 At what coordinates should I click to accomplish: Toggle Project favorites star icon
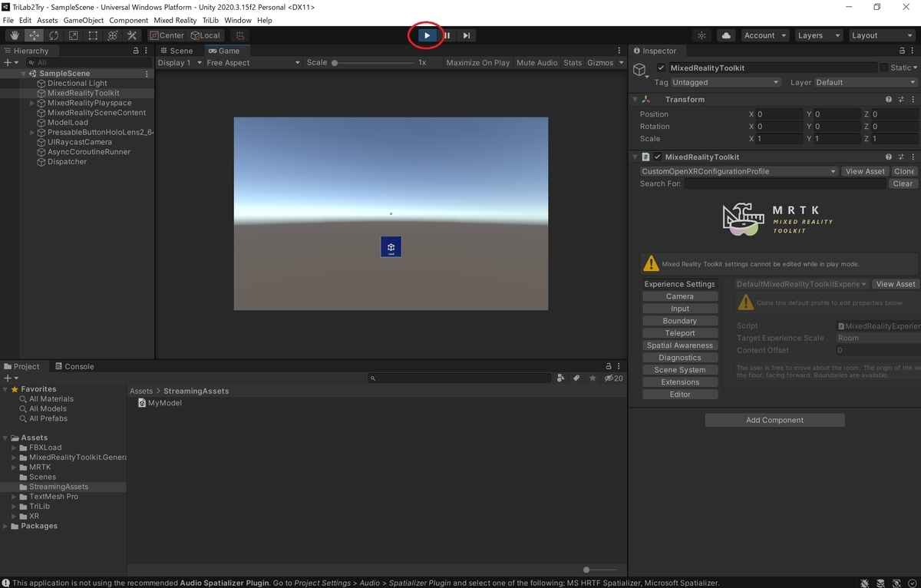coord(592,378)
